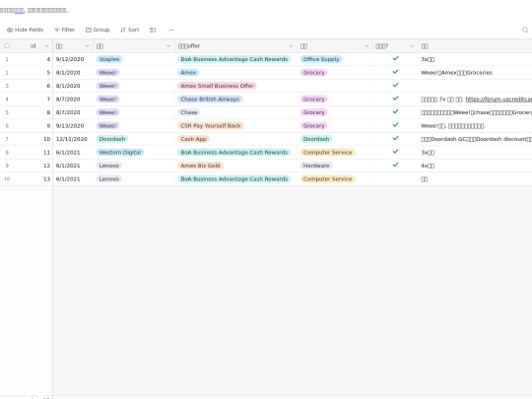The image size is (532, 399).
Task: Select the Amex Biz Gold tag
Action: (201, 166)
